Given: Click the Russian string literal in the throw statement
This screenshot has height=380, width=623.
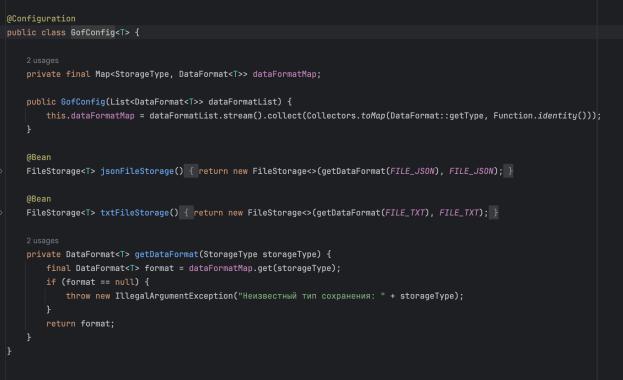Looking at the screenshot, I should 312,296.
